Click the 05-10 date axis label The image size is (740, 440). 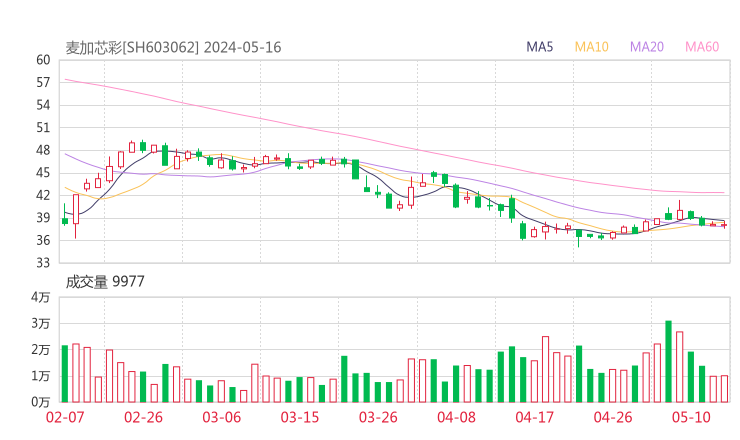(691, 417)
